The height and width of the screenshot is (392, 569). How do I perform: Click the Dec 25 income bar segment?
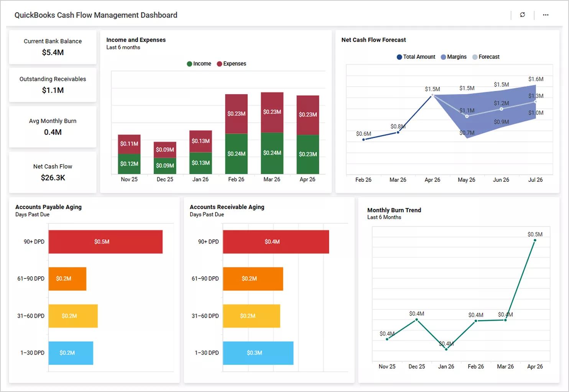pyautogui.click(x=165, y=166)
